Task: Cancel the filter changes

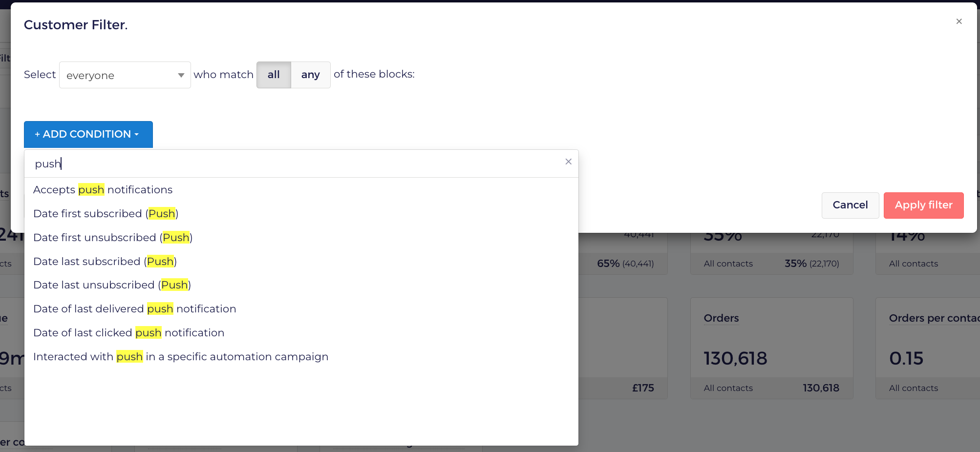Action: coord(850,205)
